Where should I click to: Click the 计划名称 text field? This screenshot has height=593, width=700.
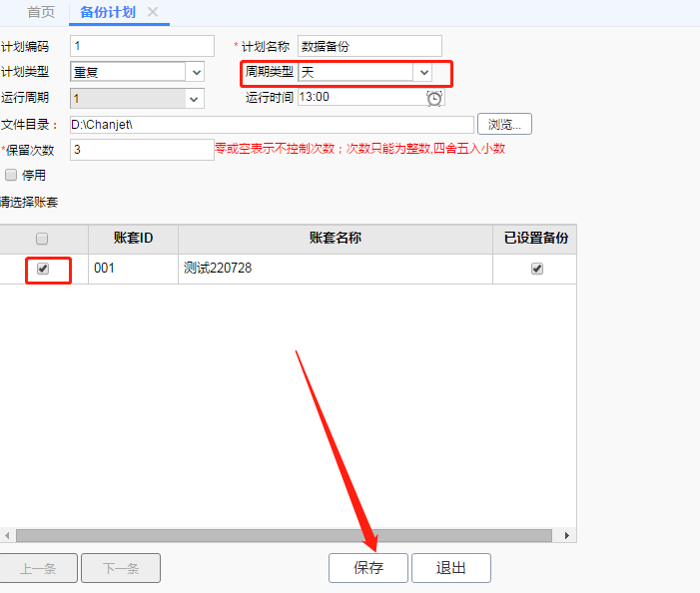pyautogui.click(x=369, y=46)
